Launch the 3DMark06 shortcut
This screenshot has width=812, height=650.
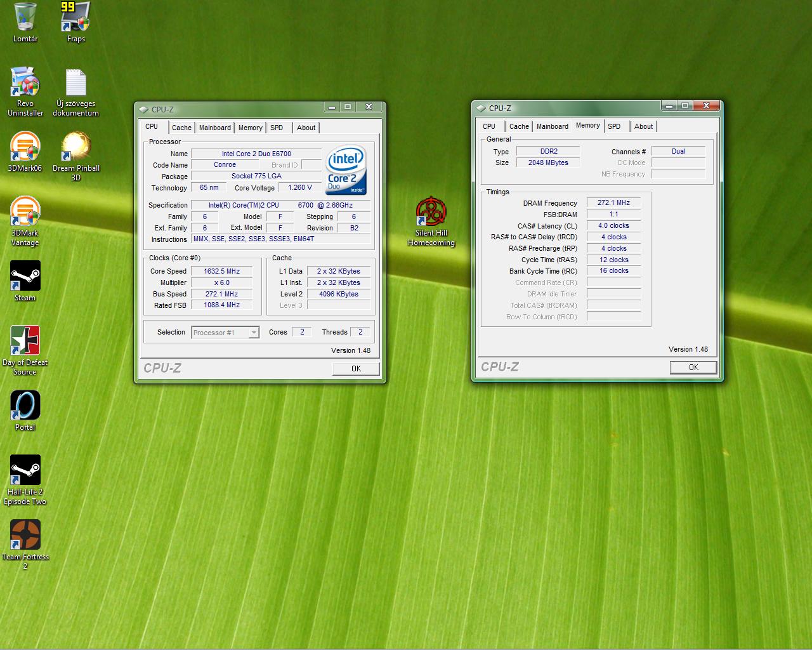click(x=25, y=152)
